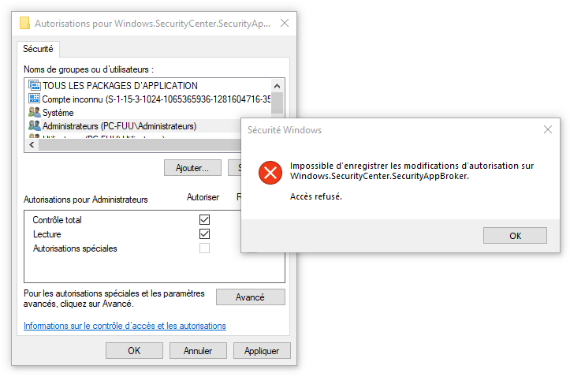
Task: Close the Autorisations window with the X
Action: point(285,23)
